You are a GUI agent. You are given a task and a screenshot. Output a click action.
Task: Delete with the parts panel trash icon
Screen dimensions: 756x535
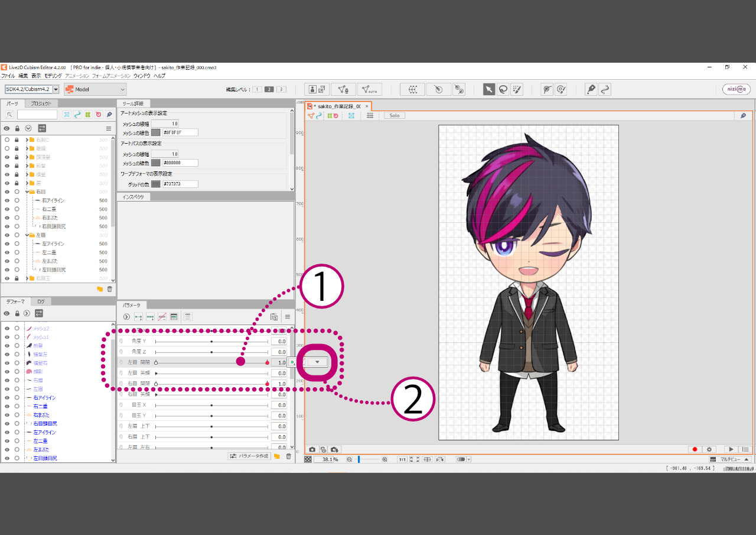click(109, 289)
